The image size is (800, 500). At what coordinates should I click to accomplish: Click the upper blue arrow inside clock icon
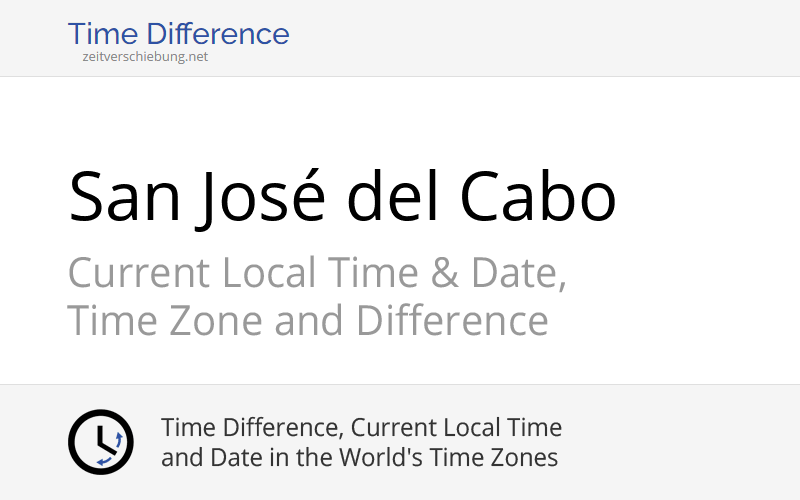(x=119, y=440)
